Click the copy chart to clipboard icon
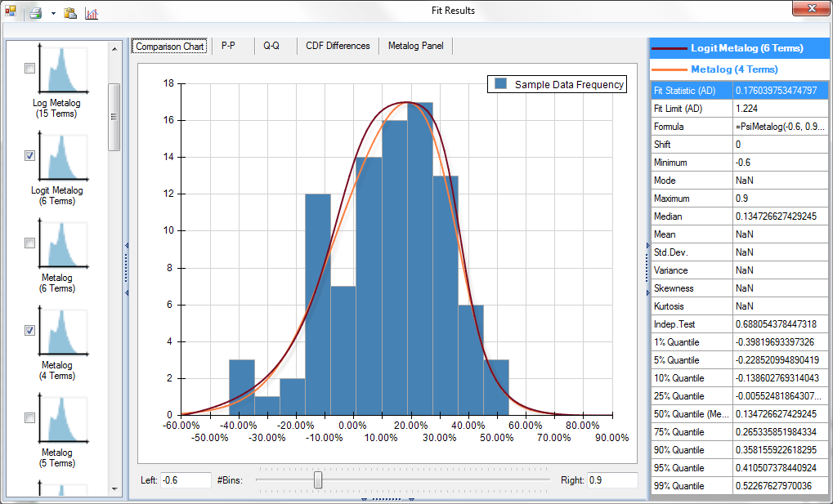Screen dimensions: 833x504 click(69, 12)
